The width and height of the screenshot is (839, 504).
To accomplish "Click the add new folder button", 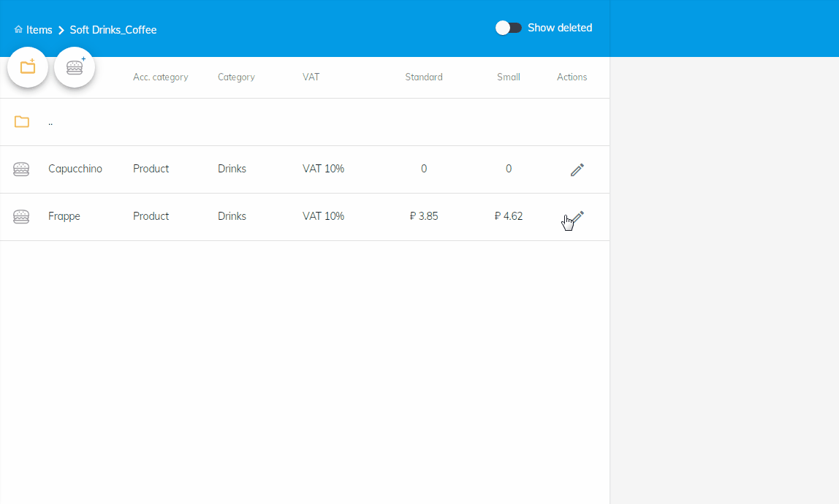I will [x=28, y=67].
